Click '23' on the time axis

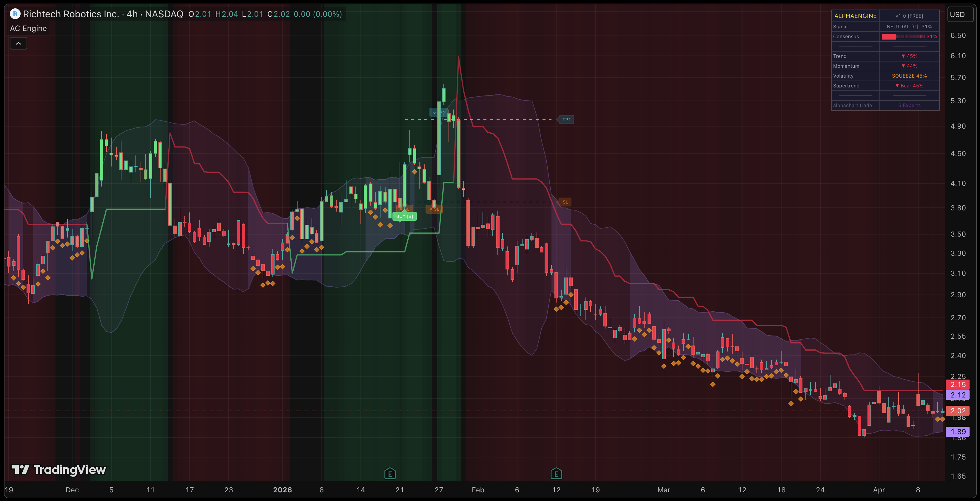[228, 490]
